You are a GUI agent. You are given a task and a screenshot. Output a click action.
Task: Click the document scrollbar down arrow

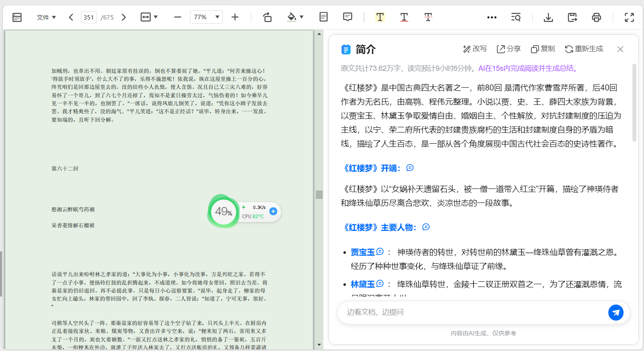click(x=319, y=345)
